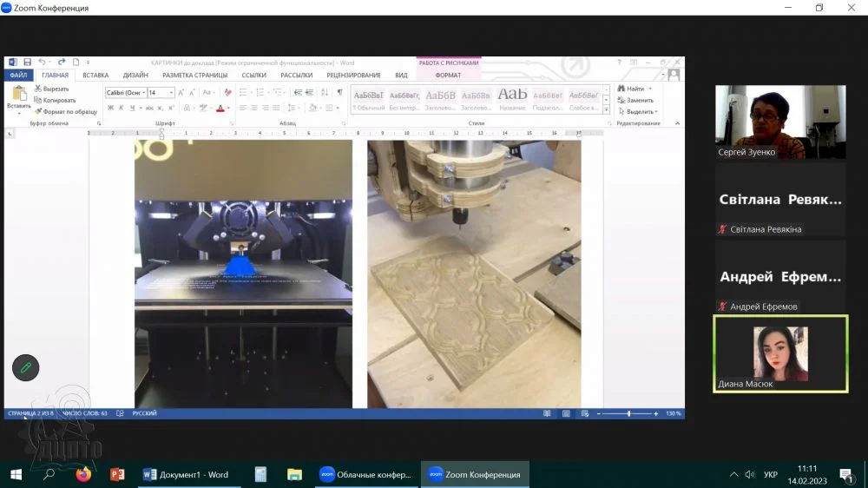Switch to РАЗМЕТКА СТРАНИЦЫ tab
The image size is (868, 488).
(x=194, y=76)
